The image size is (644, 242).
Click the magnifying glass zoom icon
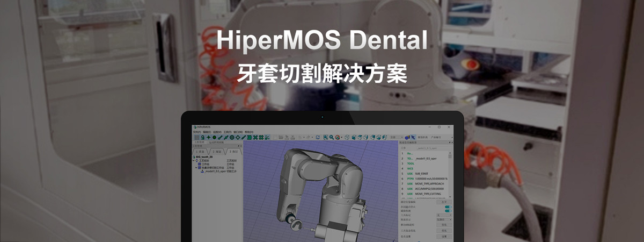tap(332, 138)
